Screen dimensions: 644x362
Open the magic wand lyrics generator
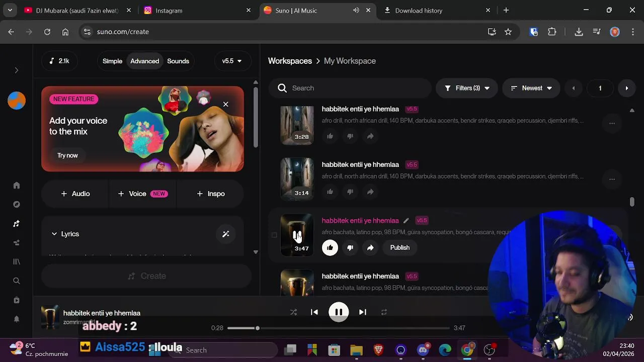coord(226,234)
